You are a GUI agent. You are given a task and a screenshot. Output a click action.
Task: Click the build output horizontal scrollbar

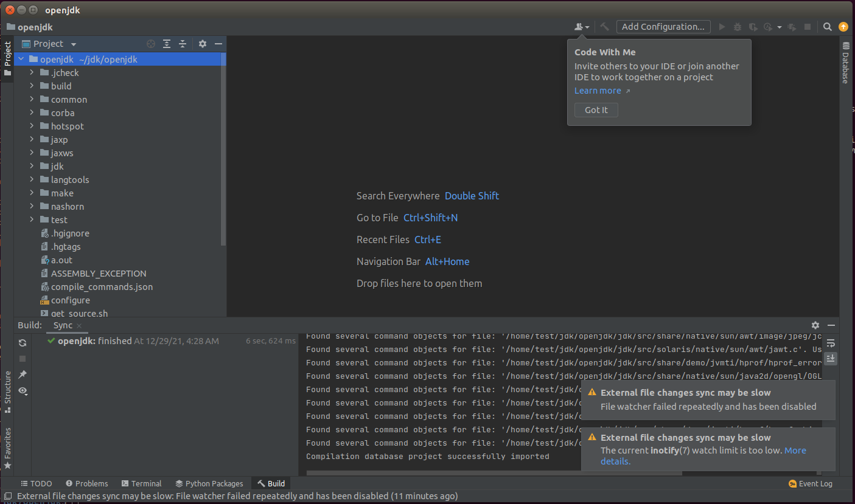(494, 473)
